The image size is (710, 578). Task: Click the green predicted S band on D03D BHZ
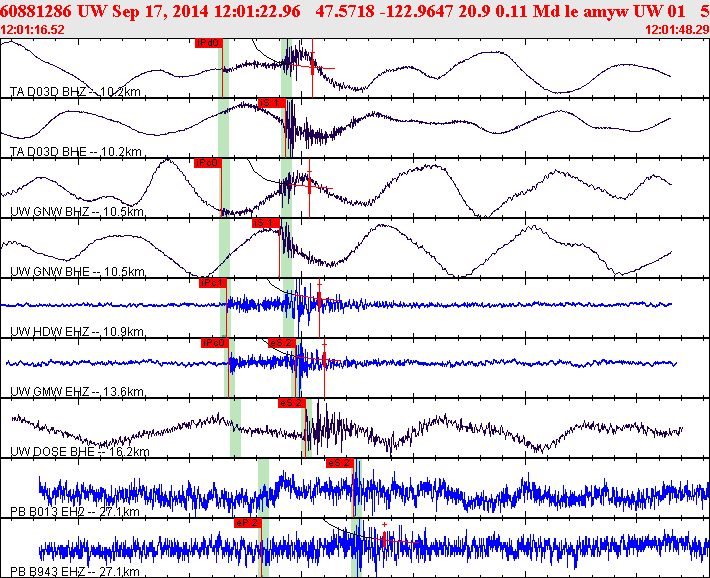point(286,68)
